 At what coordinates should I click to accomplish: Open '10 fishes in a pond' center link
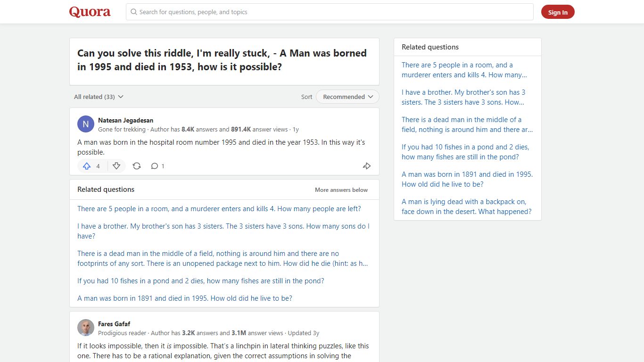(x=201, y=281)
